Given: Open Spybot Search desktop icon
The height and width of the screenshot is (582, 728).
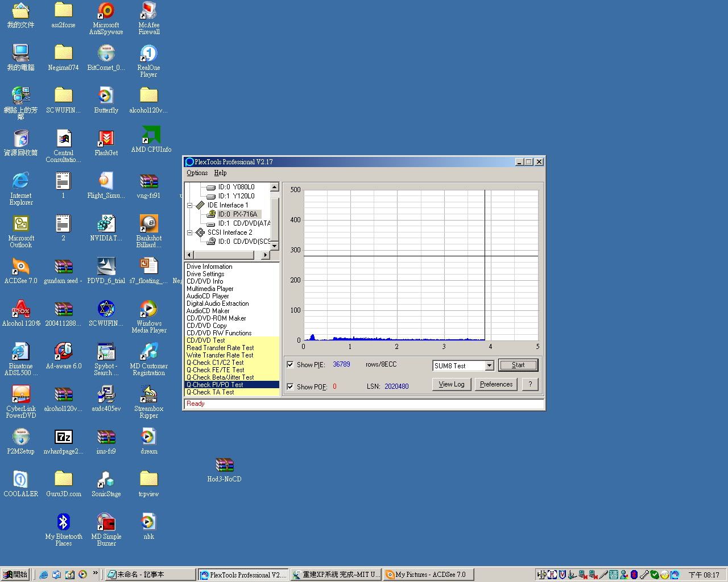Looking at the screenshot, I should pyautogui.click(x=106, y=359).
